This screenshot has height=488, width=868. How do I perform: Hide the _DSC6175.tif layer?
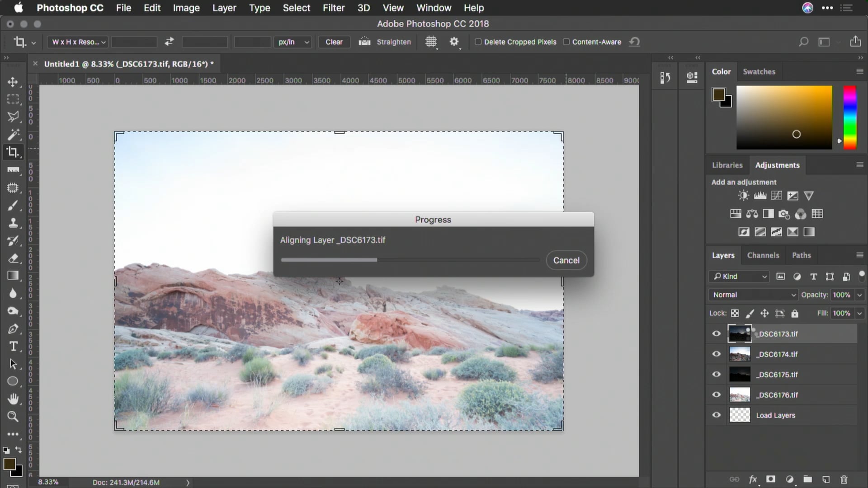(x=716, y=375)
